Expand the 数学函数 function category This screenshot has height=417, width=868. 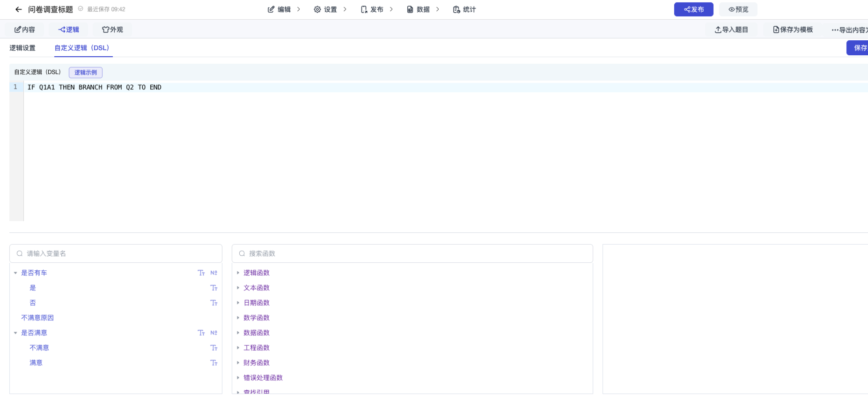tap(238, 318)
